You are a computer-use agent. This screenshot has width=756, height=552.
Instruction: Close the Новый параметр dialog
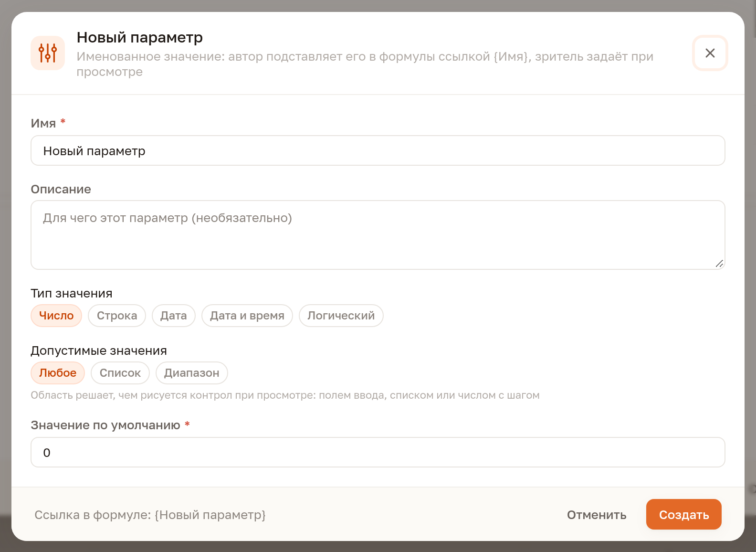(x=710, y=53)
